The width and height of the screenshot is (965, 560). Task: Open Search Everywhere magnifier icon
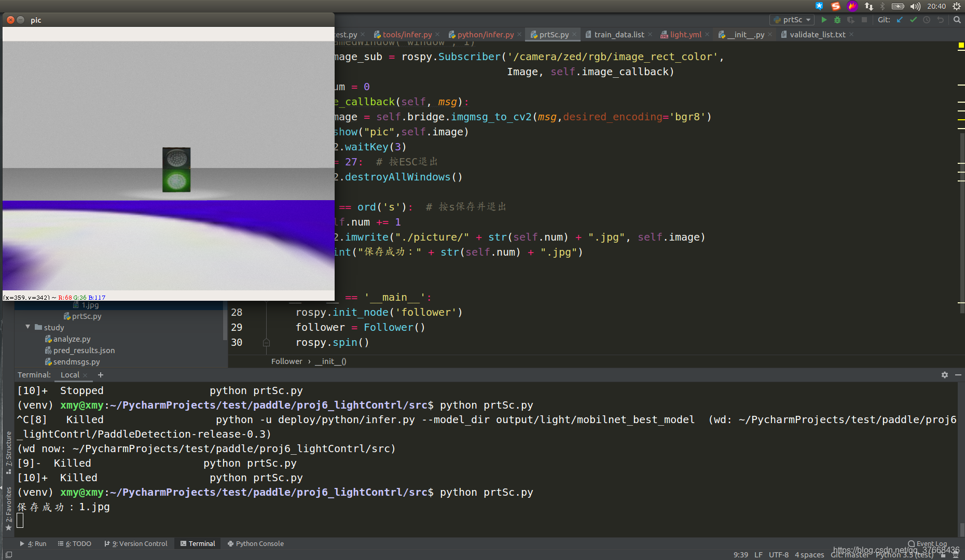tap(957, 20)
